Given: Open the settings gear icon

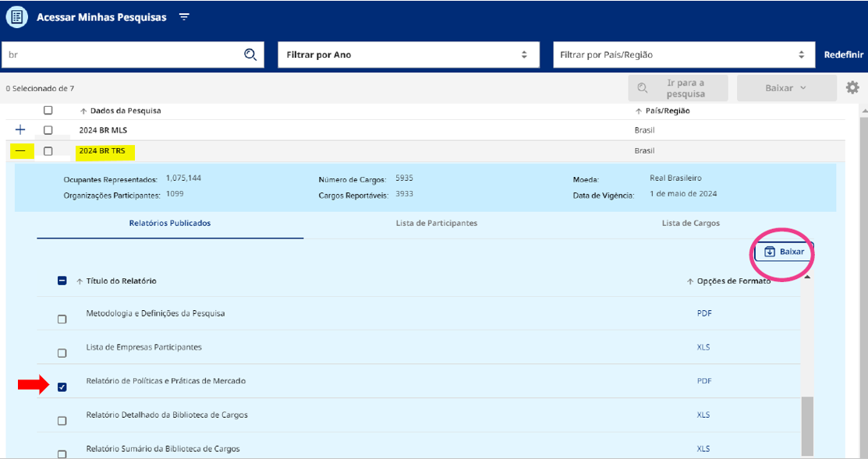Looking at the screenshot, I should pyautogui.click(x=852, y=88).
